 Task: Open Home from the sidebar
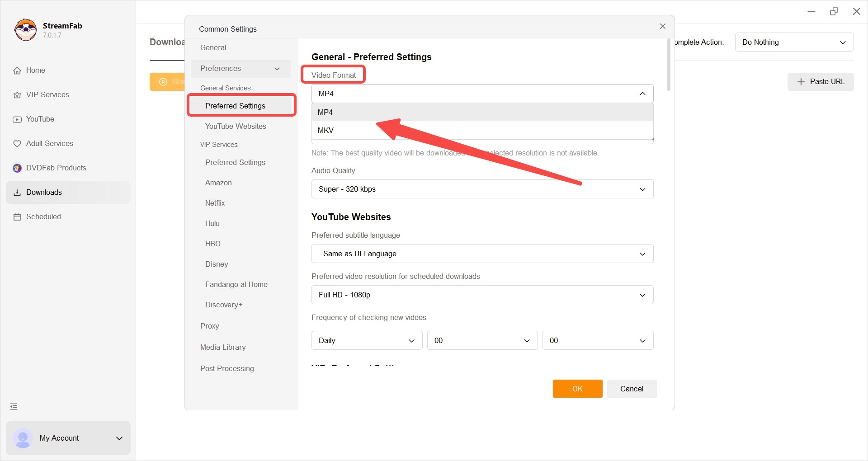[35, 70]
